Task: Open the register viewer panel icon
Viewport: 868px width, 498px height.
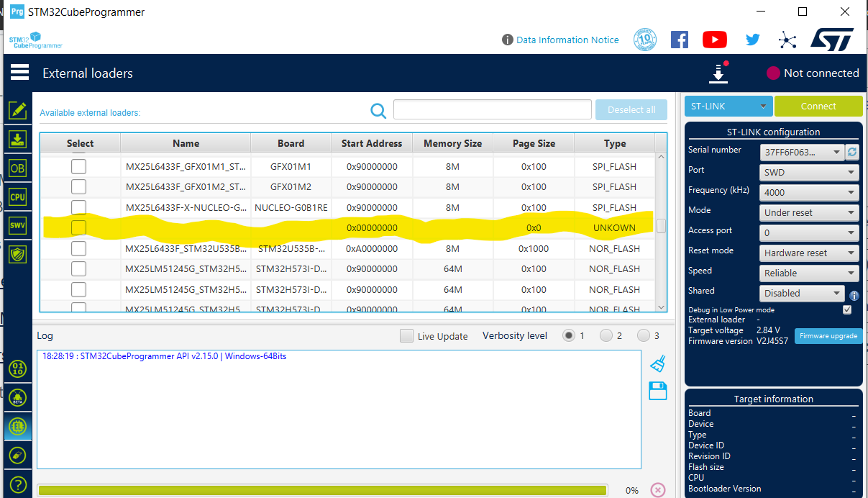Action: (x=18, y=369)
